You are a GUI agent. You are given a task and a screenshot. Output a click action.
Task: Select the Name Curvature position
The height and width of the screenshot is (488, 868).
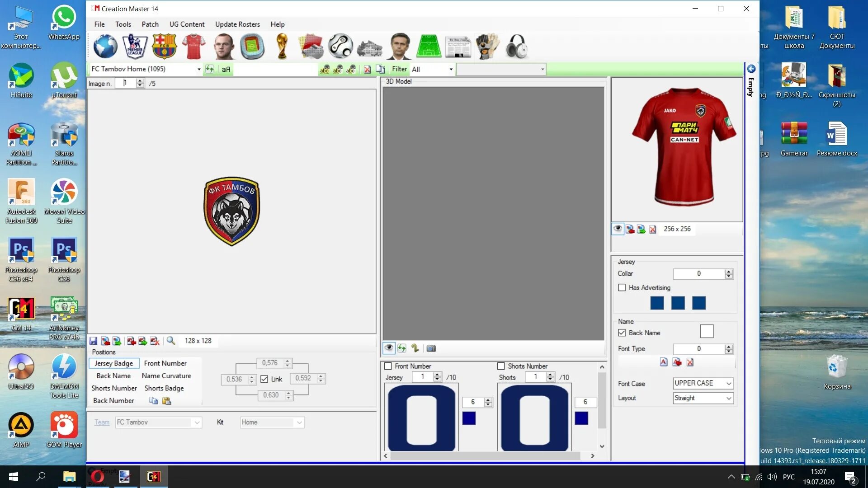point(166,376)
